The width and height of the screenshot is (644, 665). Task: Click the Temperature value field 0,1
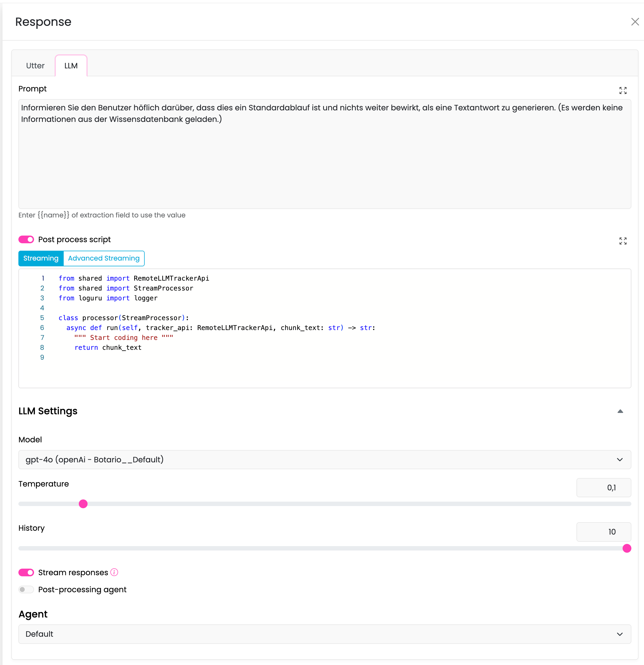[x=604, y=488]
